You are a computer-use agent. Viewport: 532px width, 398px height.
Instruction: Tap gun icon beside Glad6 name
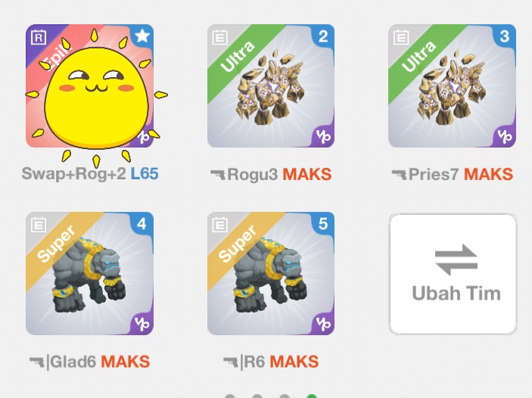[x=36, y=362]
